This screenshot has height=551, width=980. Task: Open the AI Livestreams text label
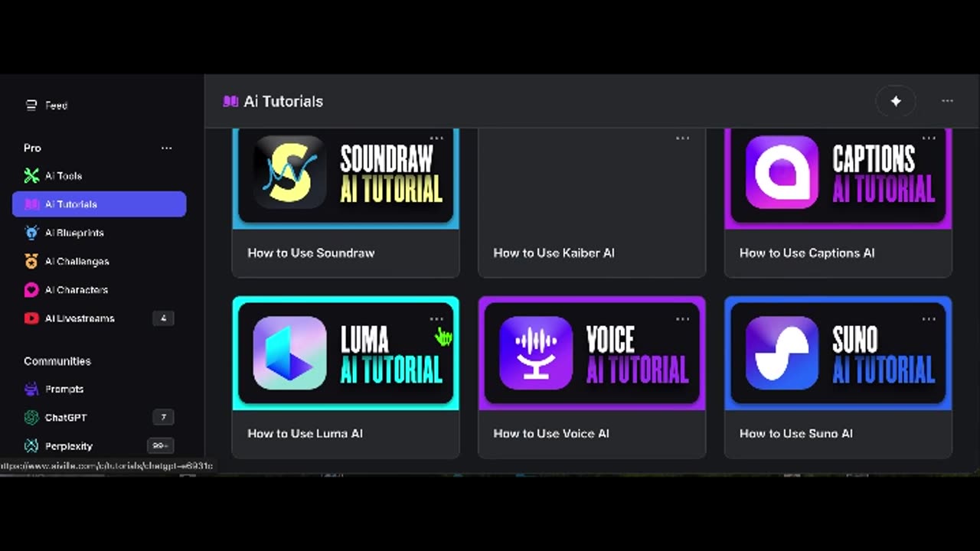coord(80,318)
